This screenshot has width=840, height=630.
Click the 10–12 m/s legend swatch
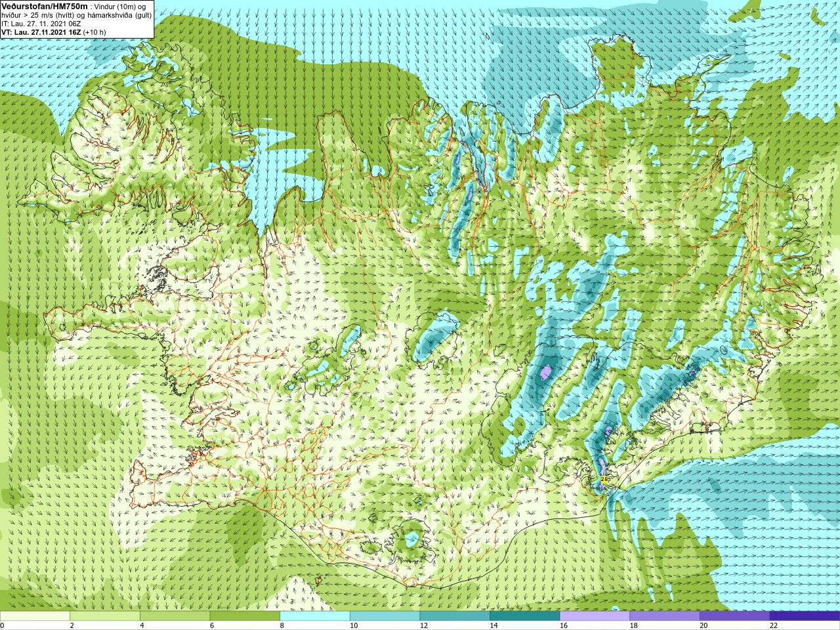pos(385,616)
